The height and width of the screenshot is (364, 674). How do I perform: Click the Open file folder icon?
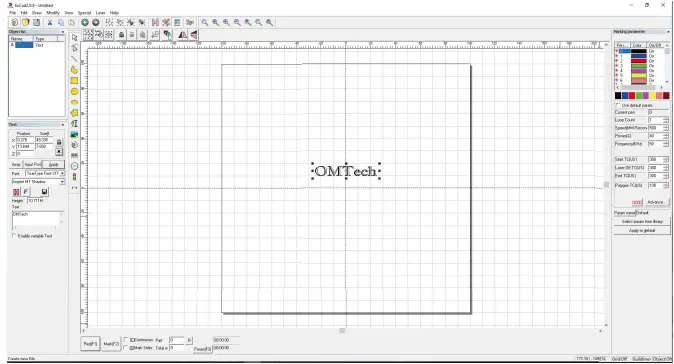(26, 22)
